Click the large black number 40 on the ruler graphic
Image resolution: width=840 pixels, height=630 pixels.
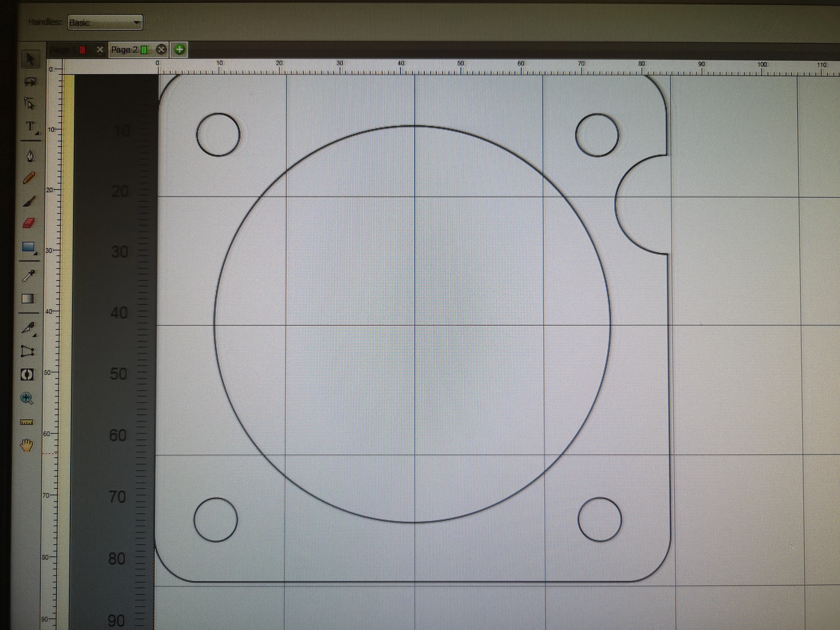(119, 313)
